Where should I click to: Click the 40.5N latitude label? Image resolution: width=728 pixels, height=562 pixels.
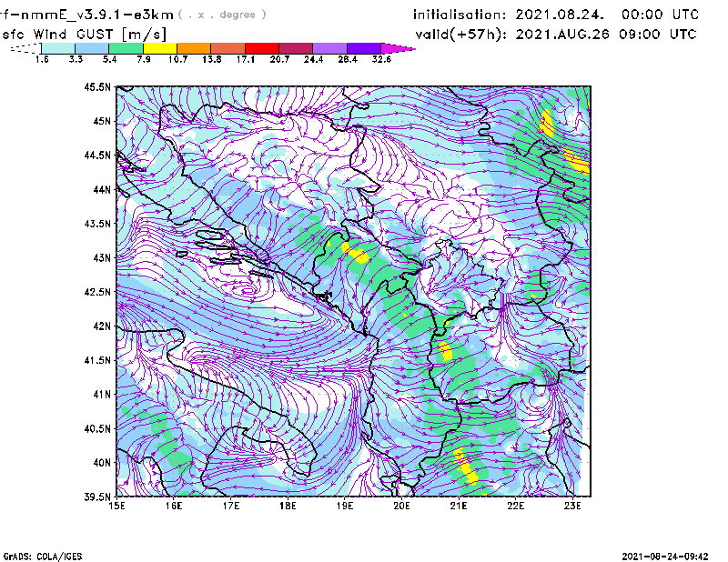point(97,428)
